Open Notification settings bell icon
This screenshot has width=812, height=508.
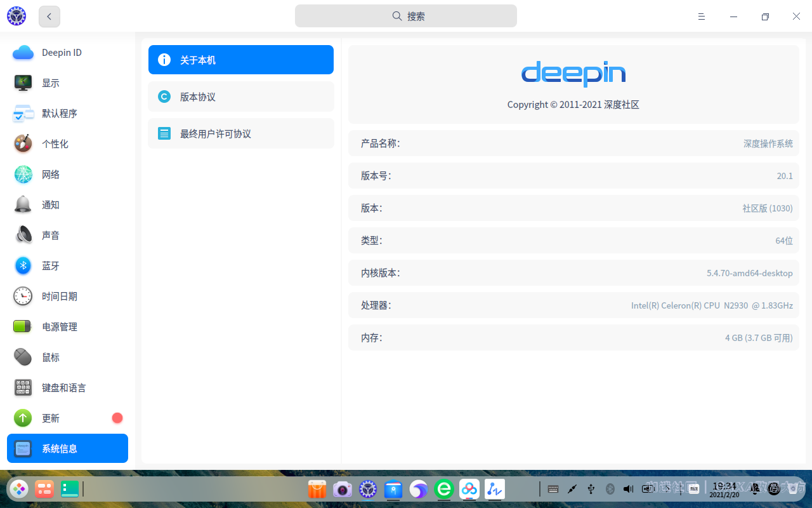pos(23,204)
